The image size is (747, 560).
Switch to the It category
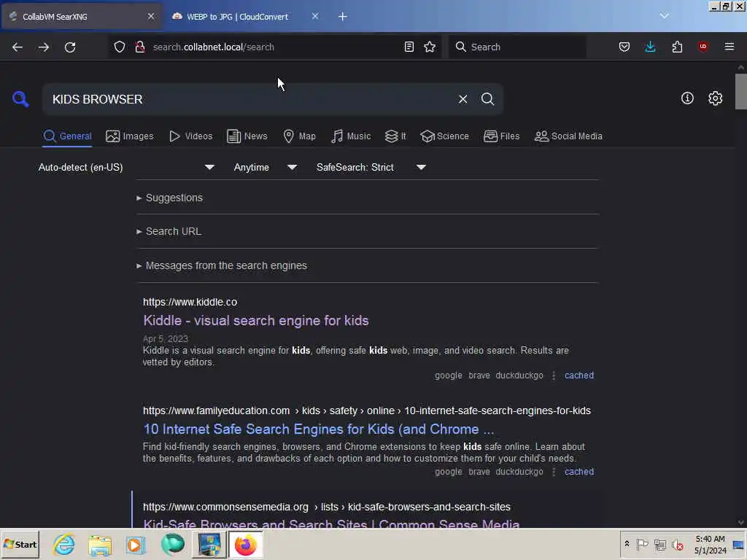pos(395,136)
